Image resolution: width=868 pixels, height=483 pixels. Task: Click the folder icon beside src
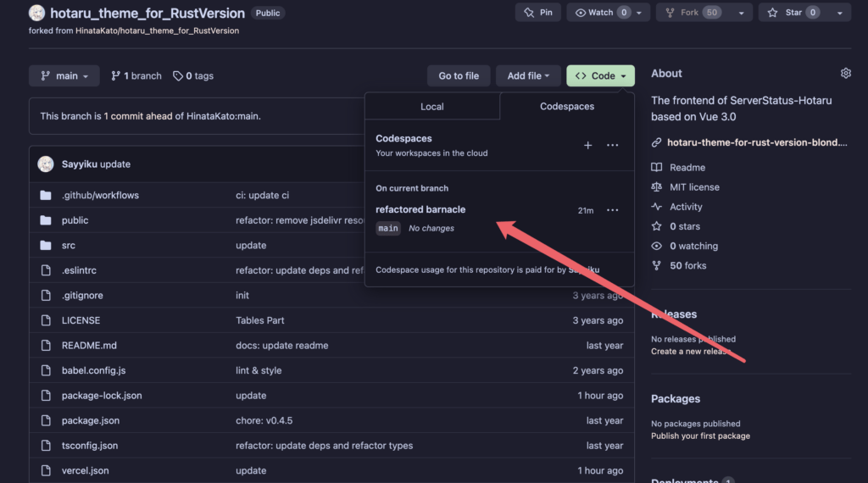[x=46, y=245]
